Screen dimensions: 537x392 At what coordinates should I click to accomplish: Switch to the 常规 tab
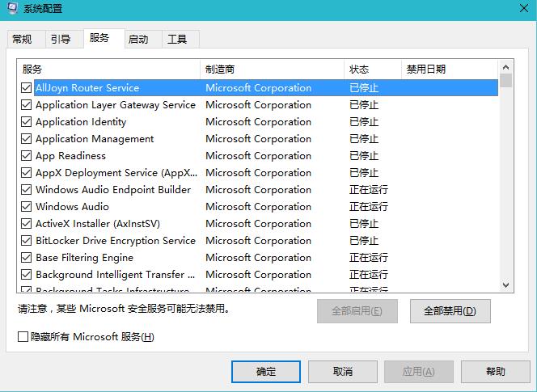coord(22,40)
